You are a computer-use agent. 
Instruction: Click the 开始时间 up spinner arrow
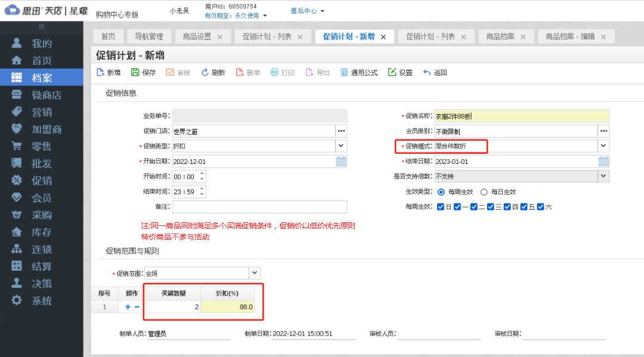pos(203,173)
